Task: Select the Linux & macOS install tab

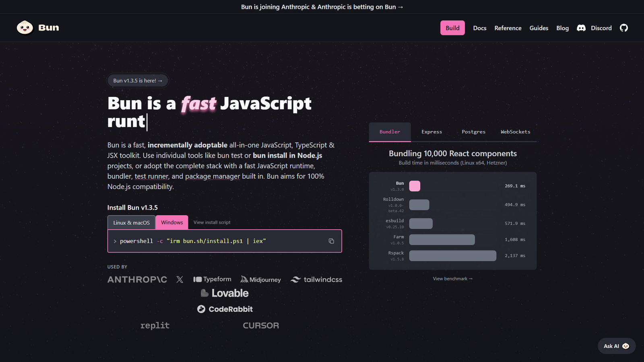Action: [131, 222]
